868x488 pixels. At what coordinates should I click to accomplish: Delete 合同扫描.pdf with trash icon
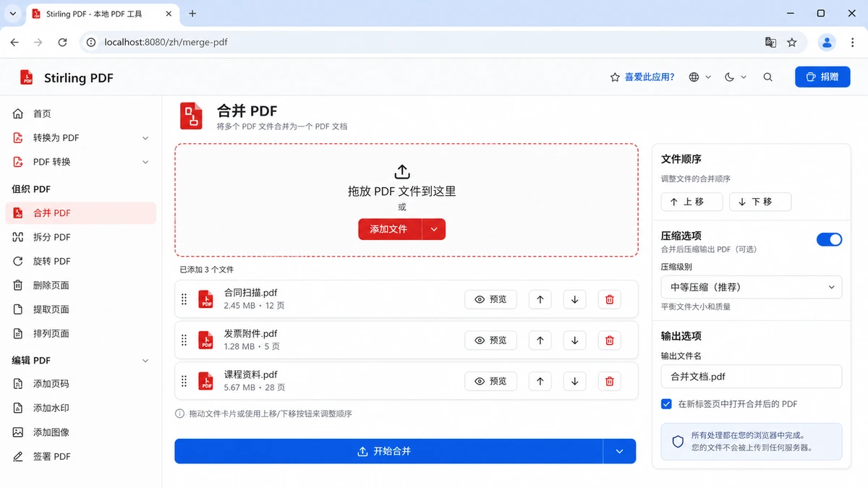click(609, 299)
